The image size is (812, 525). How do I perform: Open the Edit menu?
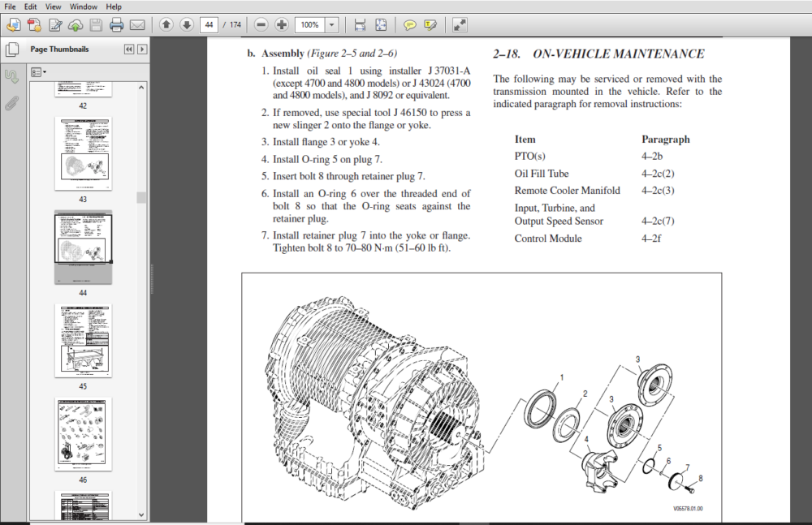tap(31, 6)
